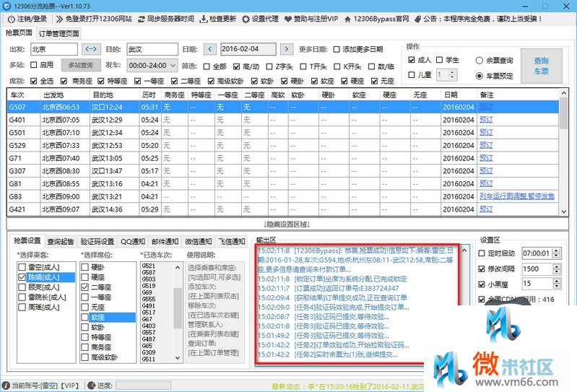The height and width of the screenshot is (392, 577).
Task: Click 预订 link for G401
Action: coord(486,120)
